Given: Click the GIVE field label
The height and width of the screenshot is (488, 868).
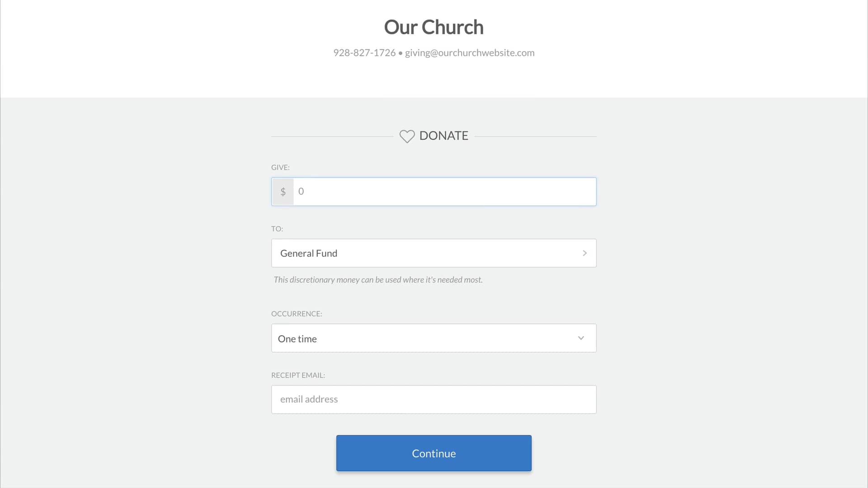Looking at the screenshot, I should (x=280, y=167).
